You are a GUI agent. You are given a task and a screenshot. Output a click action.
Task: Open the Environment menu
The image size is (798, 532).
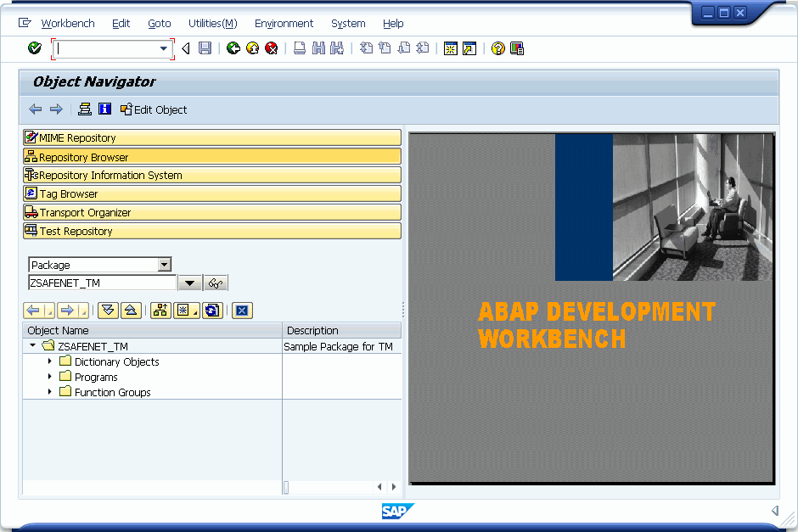284,24
